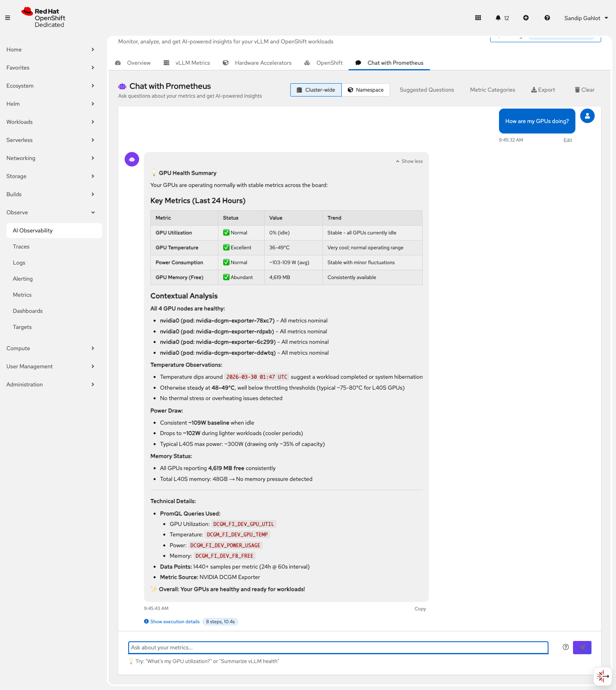Expand the Builds navigation section
The image size is (616, 690).
pyautogui.click(x=50, y=194)
